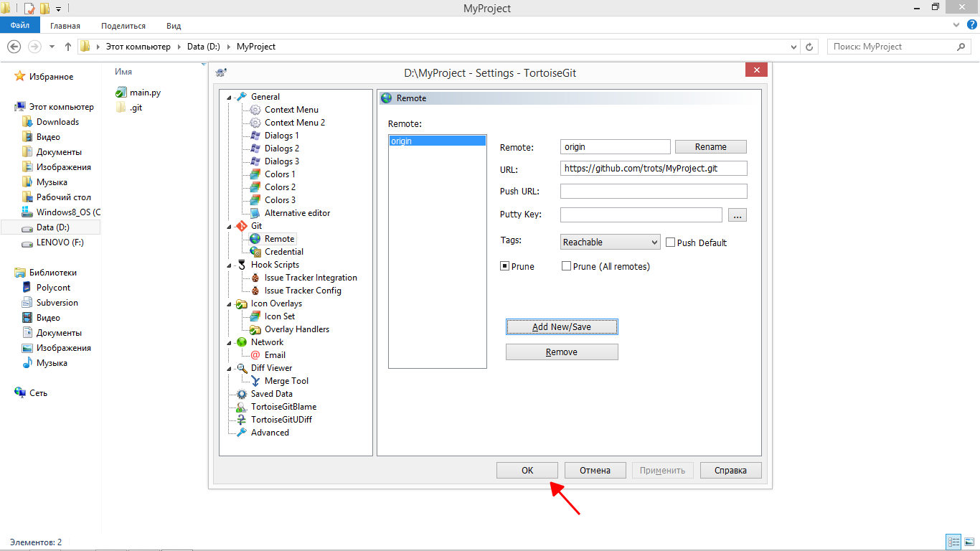Click the Merge Tool icon
The image size is (980, 551).
(x=255, y=381)
